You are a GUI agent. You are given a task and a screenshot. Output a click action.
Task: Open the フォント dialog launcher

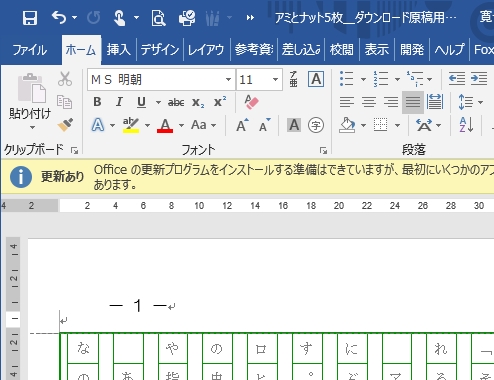tap(323, 151)
